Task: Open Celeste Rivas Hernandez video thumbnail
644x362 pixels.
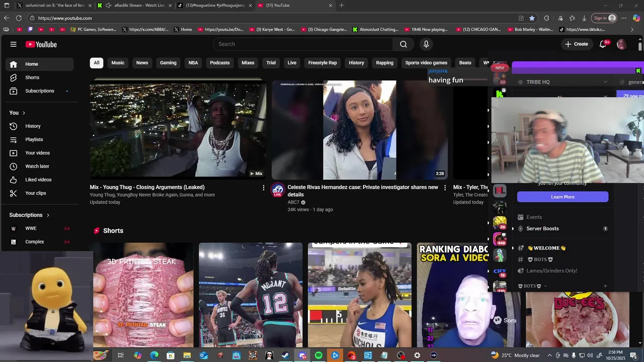Action: click(360, 130)
